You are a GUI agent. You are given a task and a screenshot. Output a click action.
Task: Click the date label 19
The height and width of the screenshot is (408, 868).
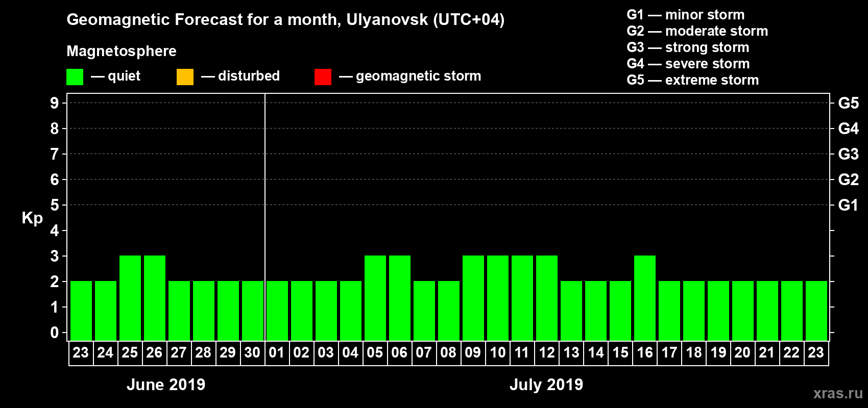click(718, 352)
